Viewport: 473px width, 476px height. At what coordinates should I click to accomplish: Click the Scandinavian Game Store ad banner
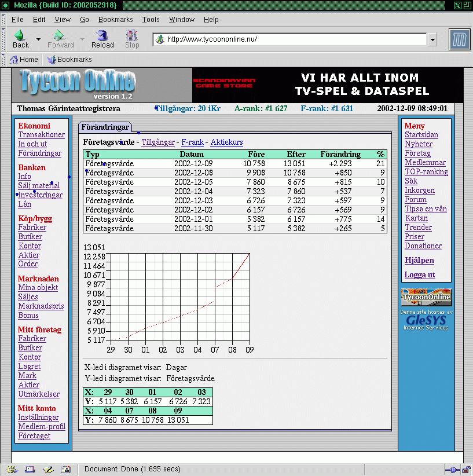pos(328,85)
